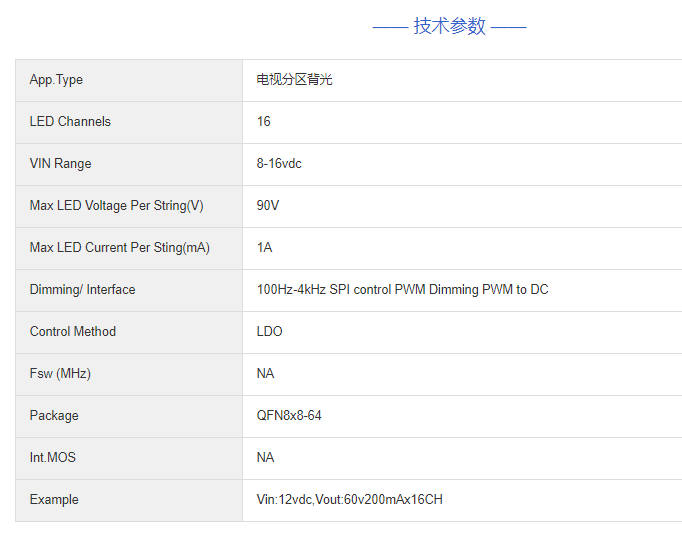Click the LED Channels row label
Screen dimensions: 682x534
(70, 122)
